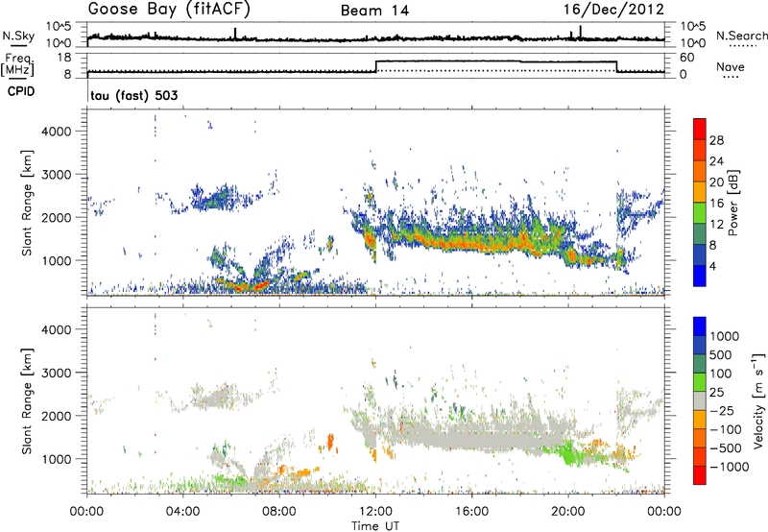The height and width of the screenshot is (532, 768).
Task: Click the dotted line sample under Nave
Action: click(731, 78)
